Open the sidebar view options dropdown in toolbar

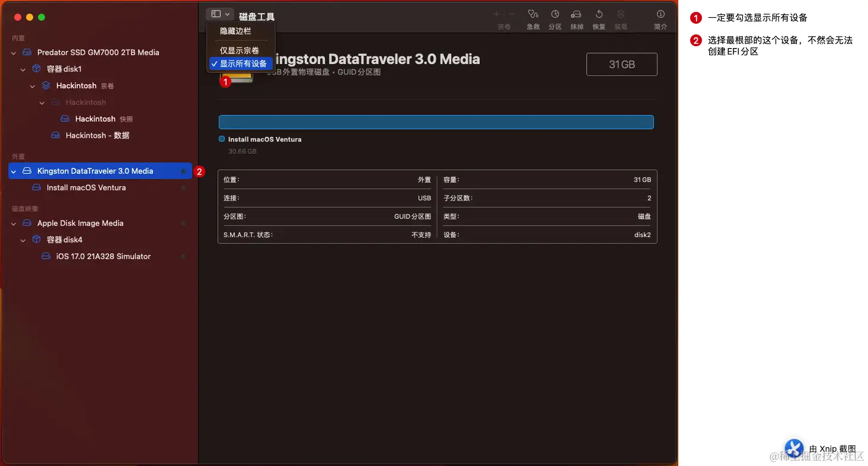(x=220, y=14)
